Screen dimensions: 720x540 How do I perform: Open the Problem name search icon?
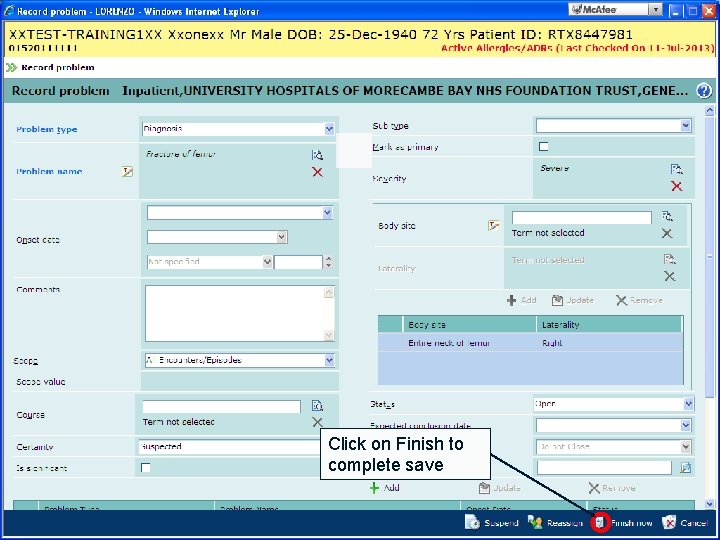pyautogui.click(x=317, y=155)
